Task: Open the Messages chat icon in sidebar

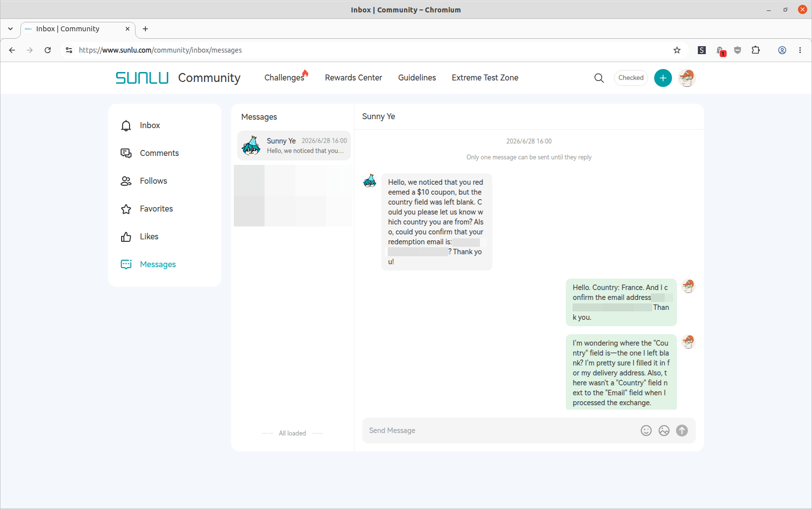Action: tap(126, 265)
